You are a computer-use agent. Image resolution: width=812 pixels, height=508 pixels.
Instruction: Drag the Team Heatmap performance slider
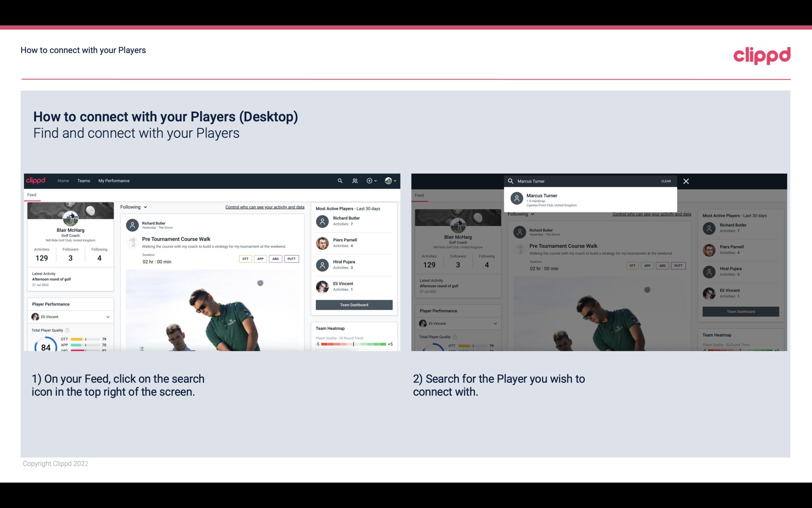point(354,345)
